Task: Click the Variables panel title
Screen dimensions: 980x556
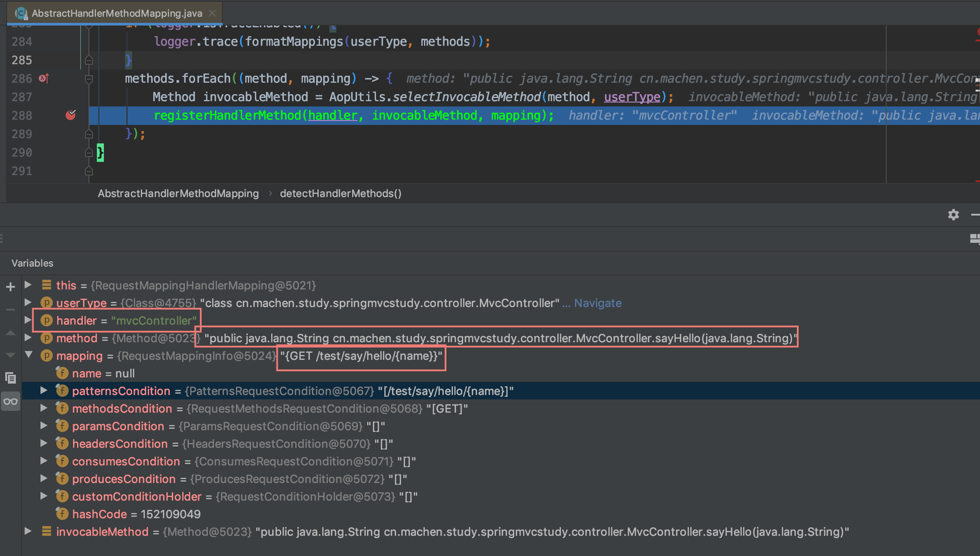Action: point(33,263)
